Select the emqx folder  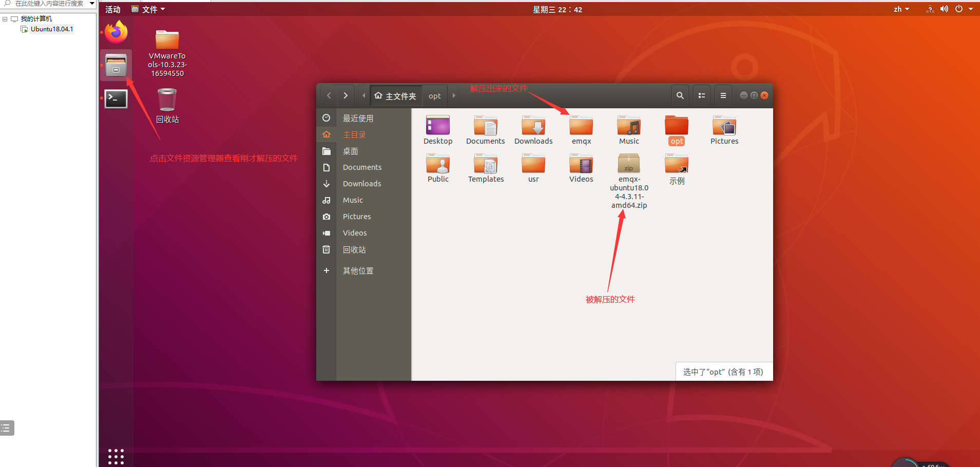coord(581,130)
